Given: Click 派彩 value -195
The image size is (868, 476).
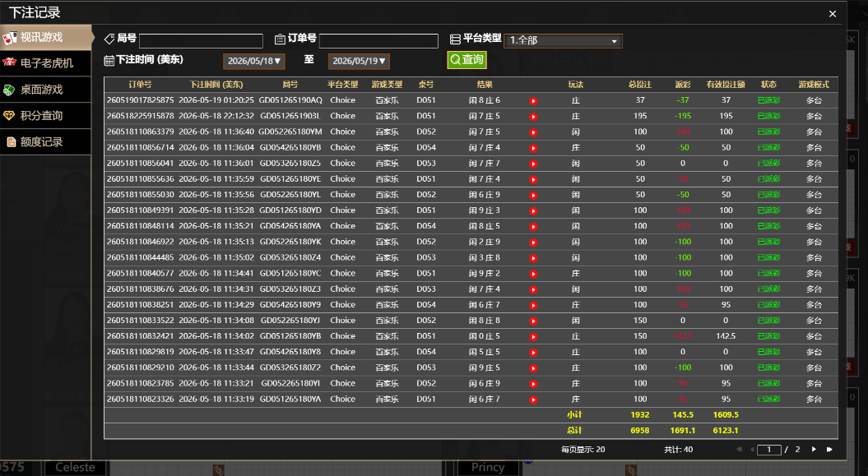Looking at the screenshot, I should [x=683, y=116].
